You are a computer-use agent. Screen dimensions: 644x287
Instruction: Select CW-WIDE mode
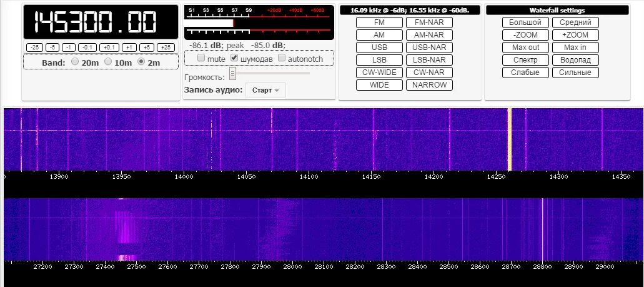(379, 73)
